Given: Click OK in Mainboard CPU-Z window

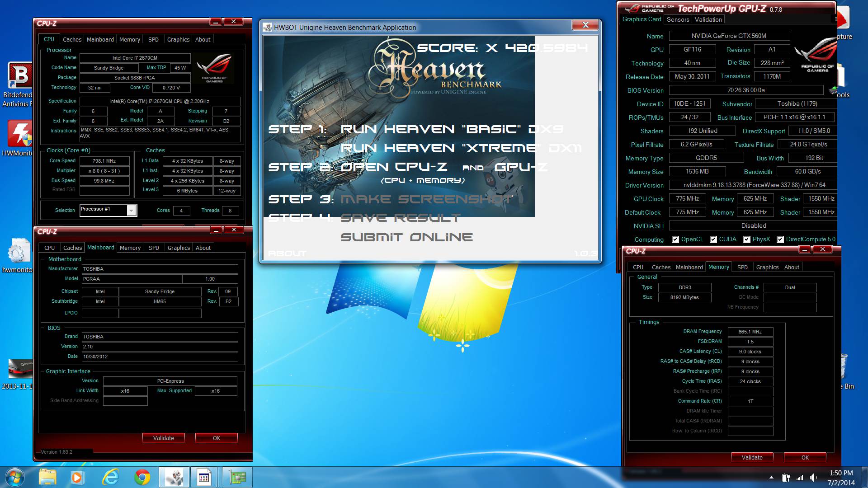Looking at the screenshot, I should pos(217,438).
